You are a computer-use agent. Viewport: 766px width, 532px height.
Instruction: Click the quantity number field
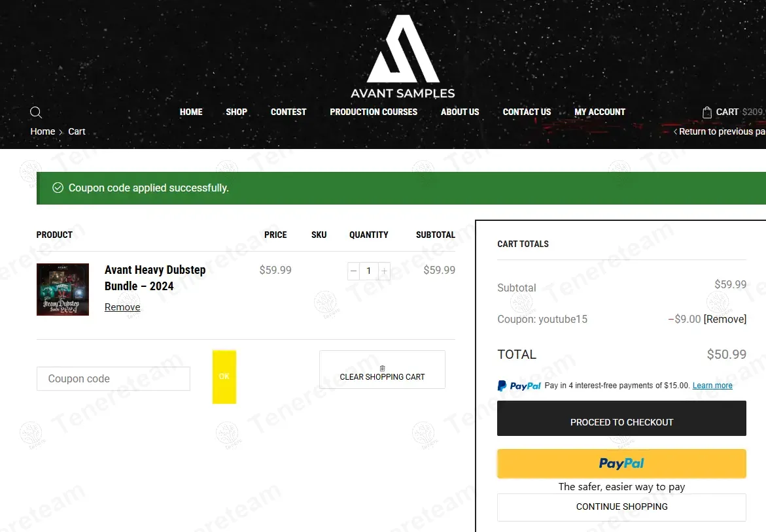click(369, 271)
